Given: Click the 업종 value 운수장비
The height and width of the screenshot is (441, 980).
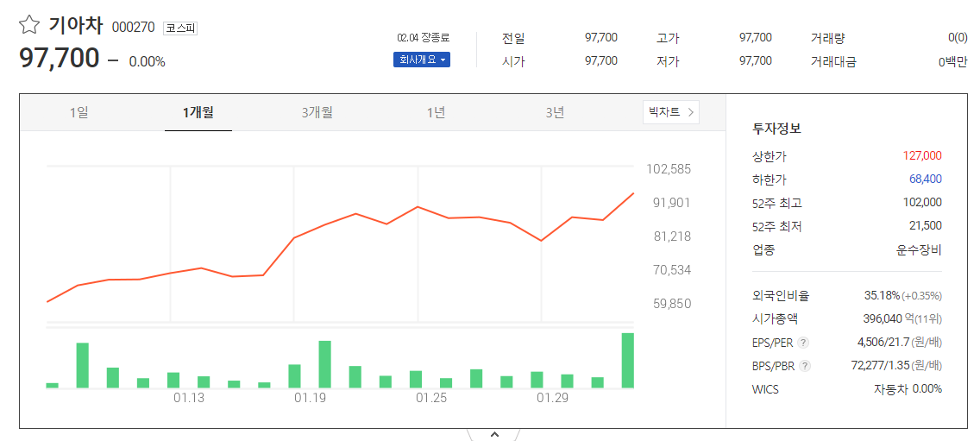Looking at the screenshot, I should pyautogui.click(x=918, y=250).
